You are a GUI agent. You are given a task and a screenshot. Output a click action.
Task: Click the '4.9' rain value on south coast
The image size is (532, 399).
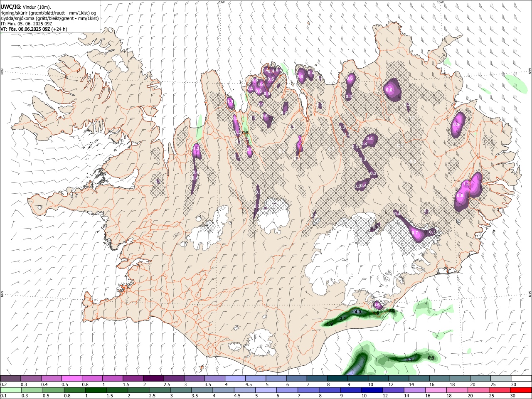coord(358,312)
